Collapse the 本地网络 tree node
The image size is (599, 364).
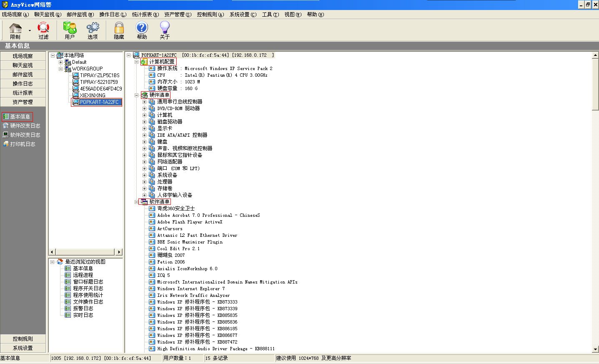53,55
